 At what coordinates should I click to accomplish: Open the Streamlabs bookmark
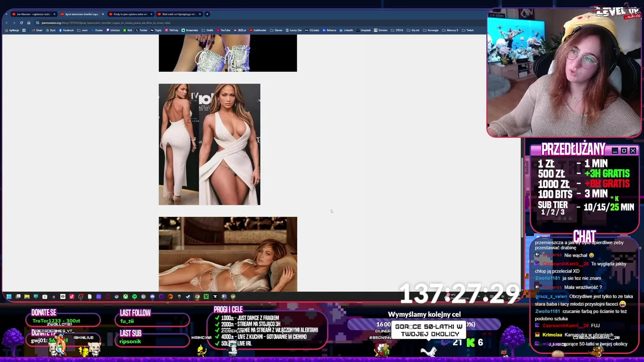click(190, 30)
